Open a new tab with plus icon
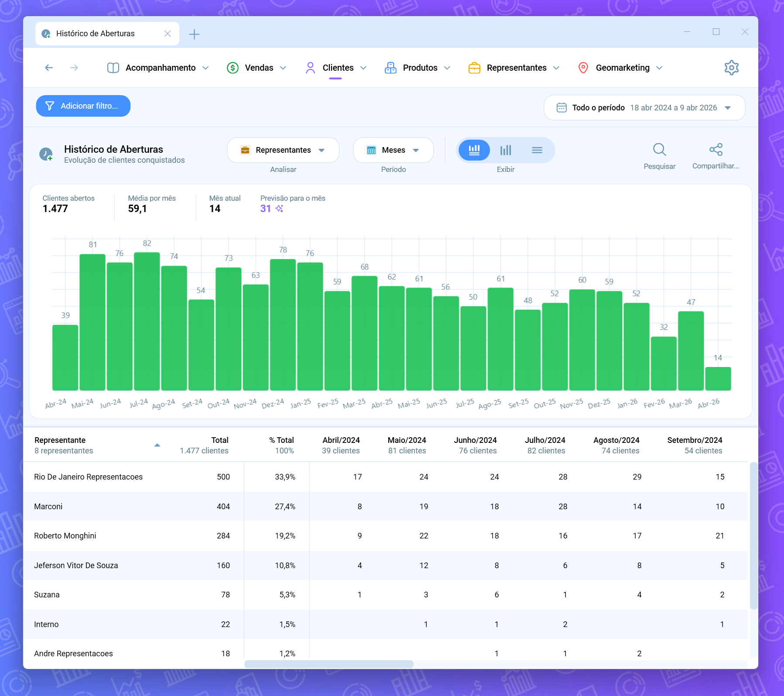The image size is (784, 696). [194, 34]
